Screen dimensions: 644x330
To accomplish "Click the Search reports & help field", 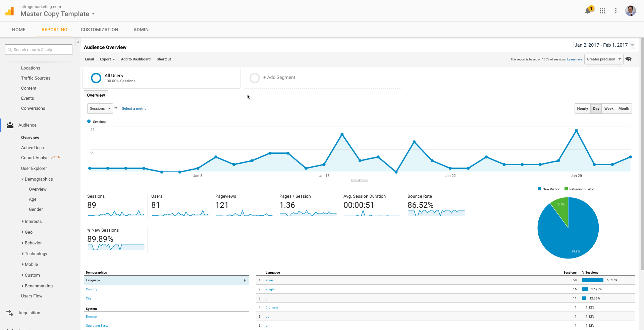I will point(39,50).
